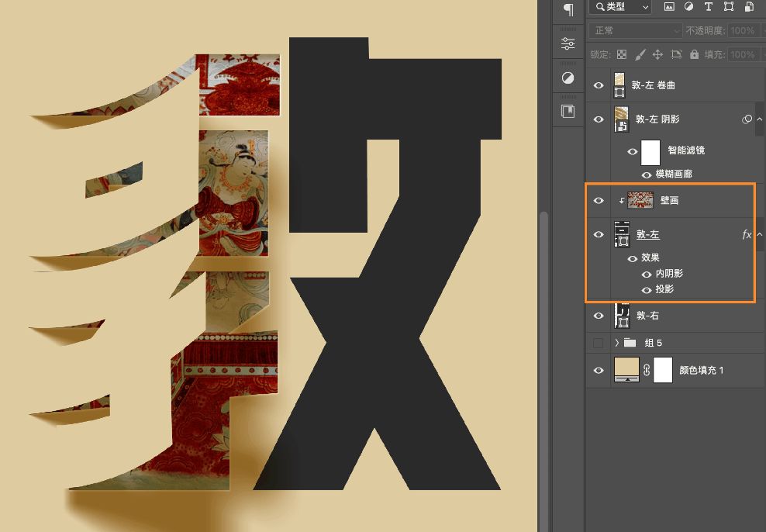Click the folder icon of 组 5

pos(630,343)
